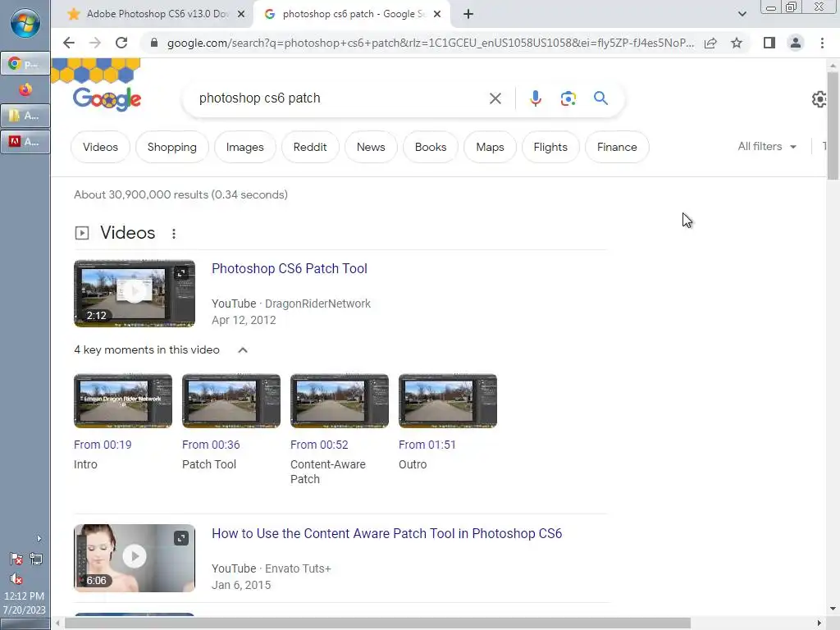Open How to Use Content Aware Patch Tool link
Screen dimensions: 840x630
(x=387, y=533)
